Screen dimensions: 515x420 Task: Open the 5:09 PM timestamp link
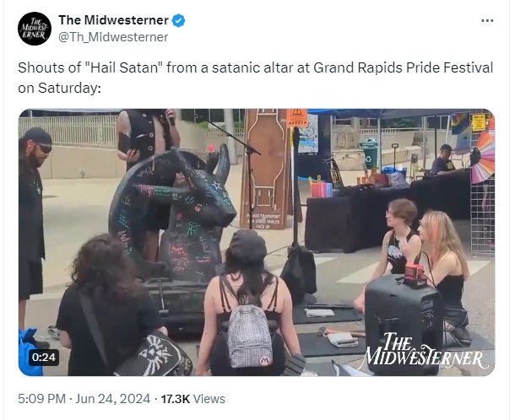(42, 399)
